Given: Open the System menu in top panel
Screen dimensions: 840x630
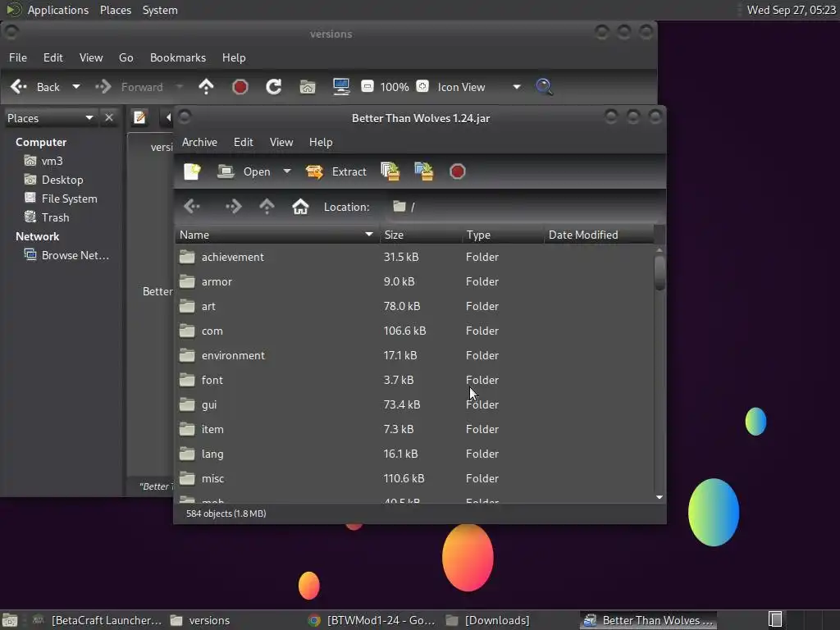Looking at the screenshot, I should click(x=160, y=10).
